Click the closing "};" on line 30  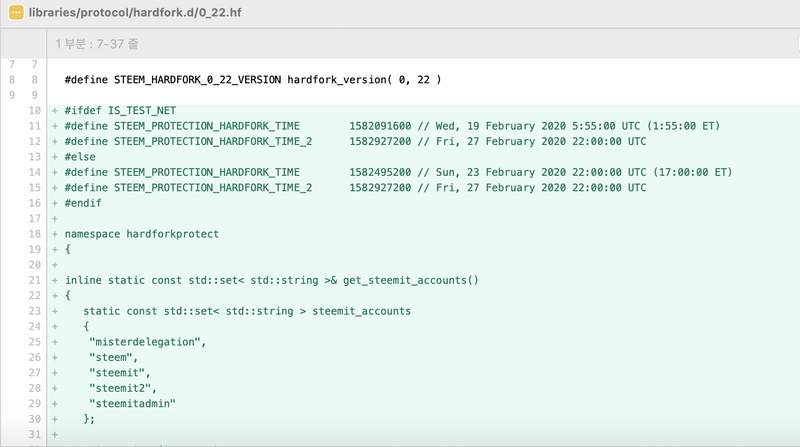(x=89, y=419)
